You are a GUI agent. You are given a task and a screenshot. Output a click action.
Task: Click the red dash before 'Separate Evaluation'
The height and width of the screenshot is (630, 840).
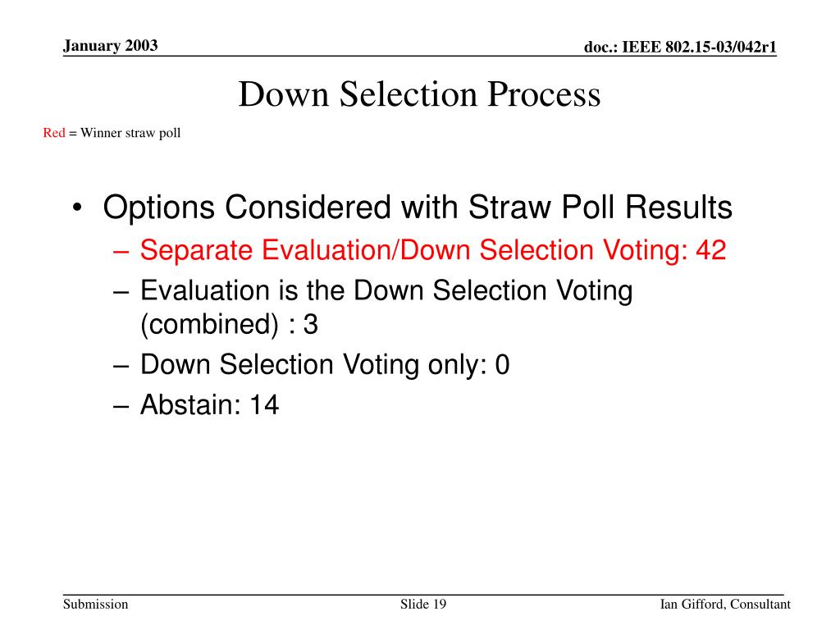(121, 252)
